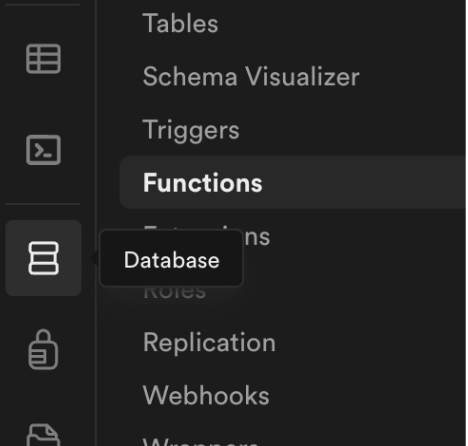The height and width of the screenshot is (446, 468).
Task: Click the active Functions menu item
Action: click(x=203, y=183)
